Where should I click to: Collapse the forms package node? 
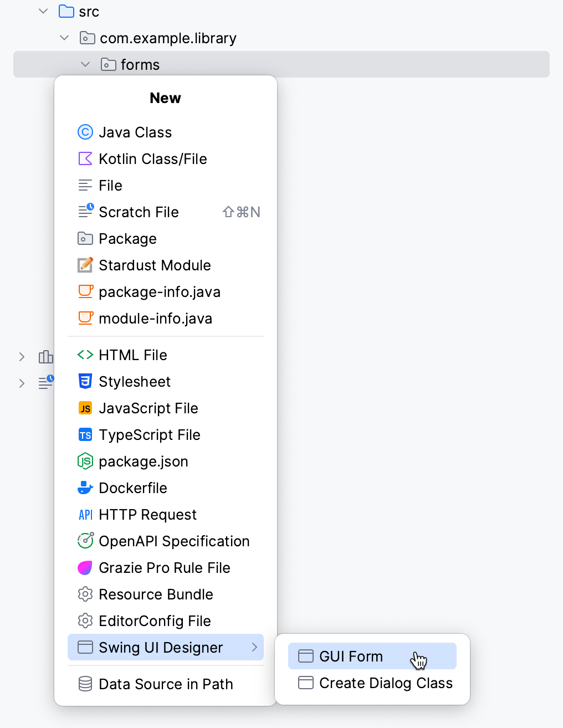85,64
